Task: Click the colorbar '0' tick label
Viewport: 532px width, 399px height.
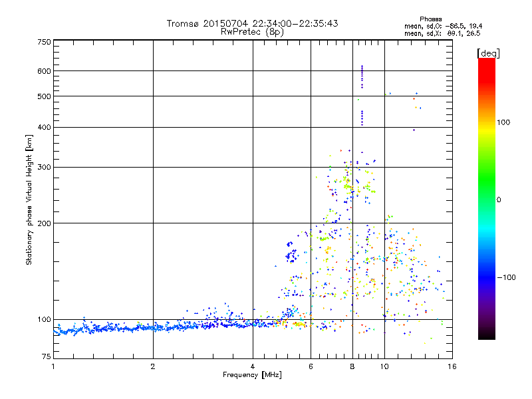Action: 499,199
